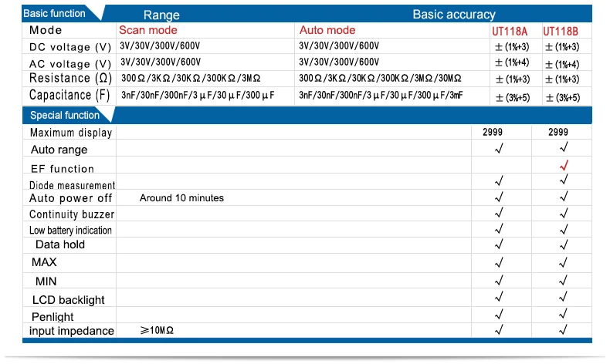Viewport: 610px width, 364px height.
Task: Click the 2999 value under UT118A
Action: pos(493,132)
